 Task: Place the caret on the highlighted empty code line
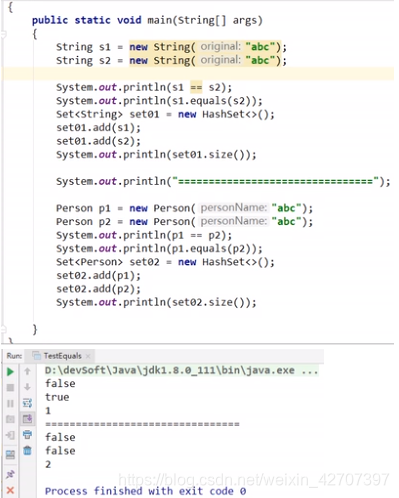198,74
